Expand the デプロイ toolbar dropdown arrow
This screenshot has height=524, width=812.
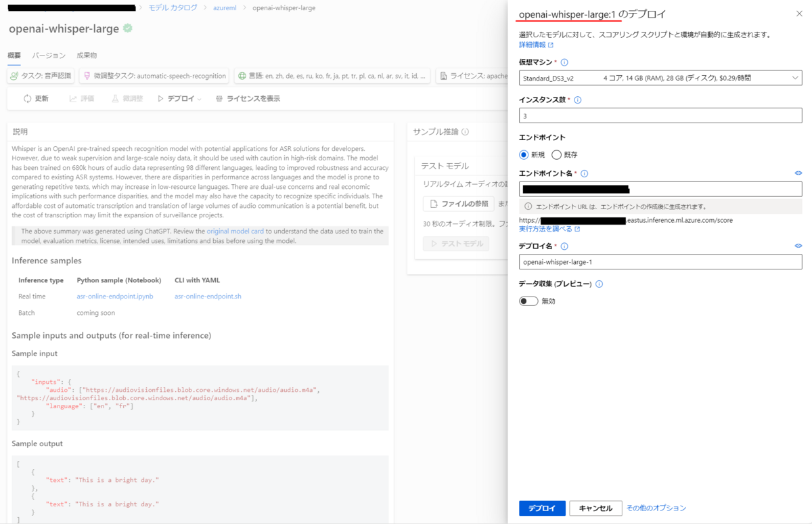(200, 100)
